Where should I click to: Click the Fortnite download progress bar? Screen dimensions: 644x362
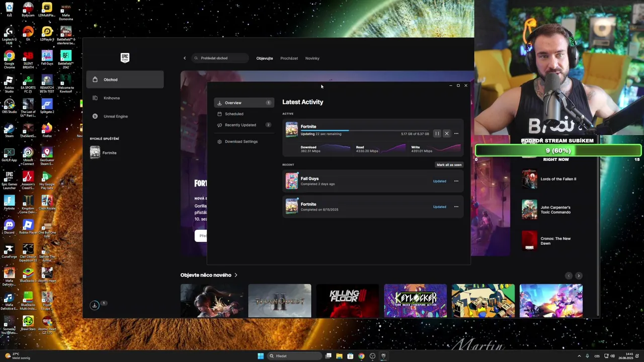365,130
